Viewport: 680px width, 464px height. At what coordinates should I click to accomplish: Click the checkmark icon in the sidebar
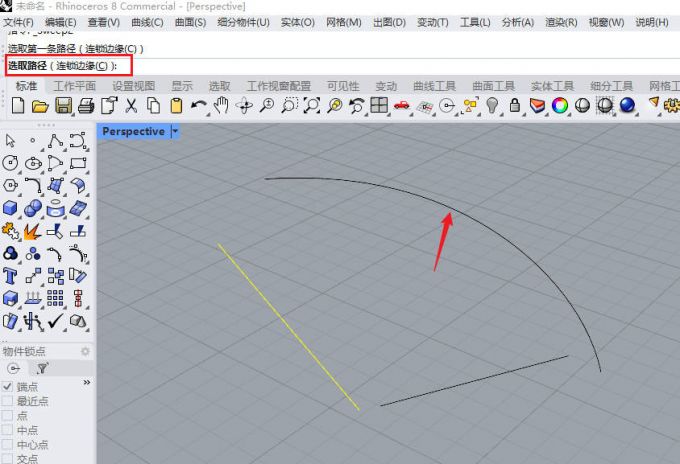56,321
